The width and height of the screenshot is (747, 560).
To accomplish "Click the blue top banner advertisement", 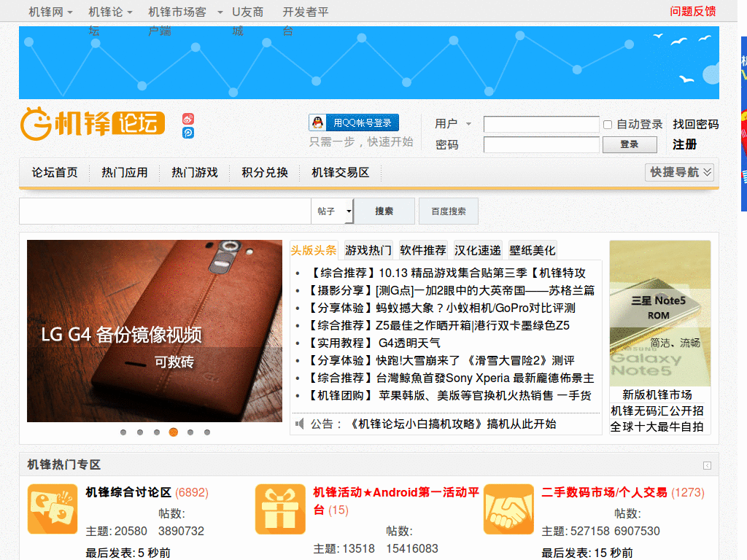I will point(369,63).
